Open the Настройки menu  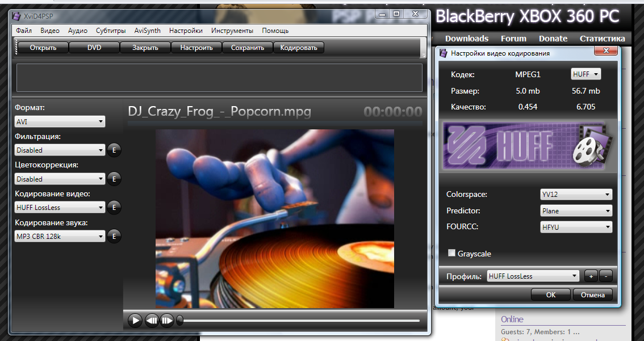(186, 31)
